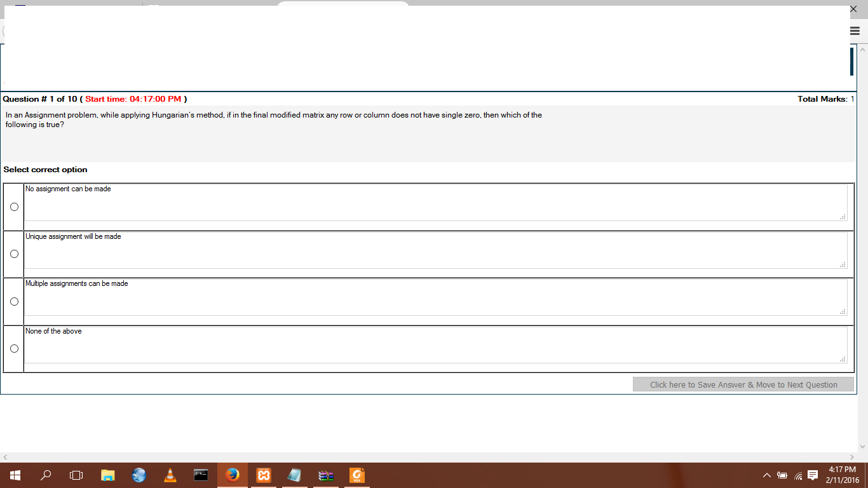Open the browser hamburger menu
Image resolution: width=868 pixels, height=488 pixels.
tap(855, 31)
